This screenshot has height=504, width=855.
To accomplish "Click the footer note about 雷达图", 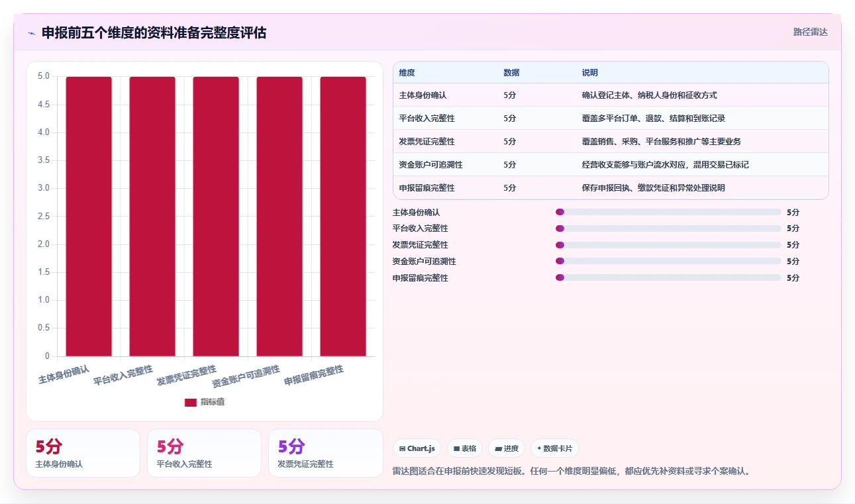I will tap(572, 472).
